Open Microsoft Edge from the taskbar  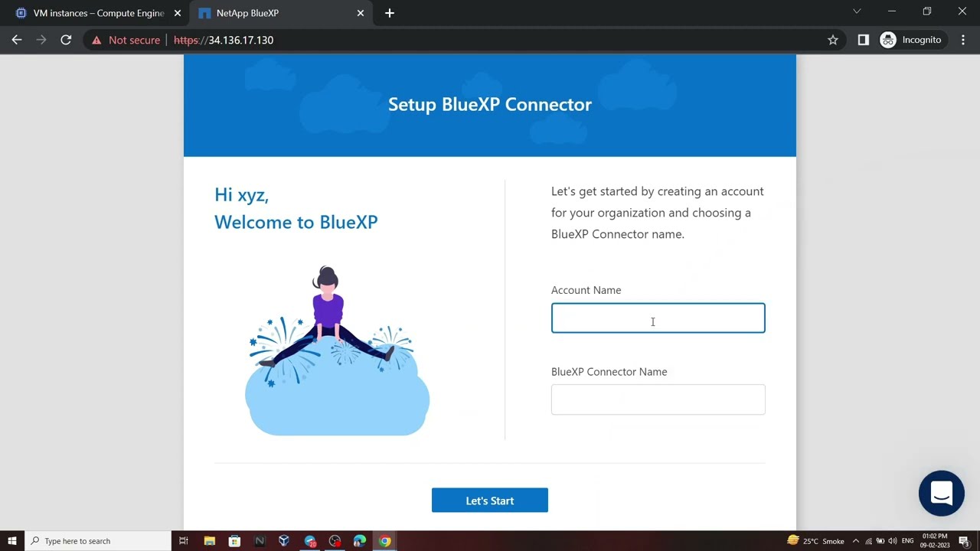360,541
